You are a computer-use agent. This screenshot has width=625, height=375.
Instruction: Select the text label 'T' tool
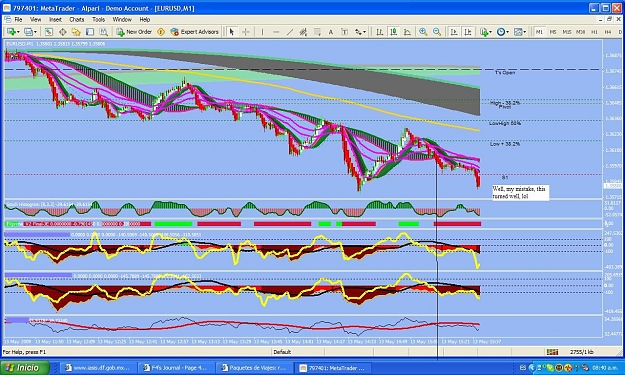point(344,32)
